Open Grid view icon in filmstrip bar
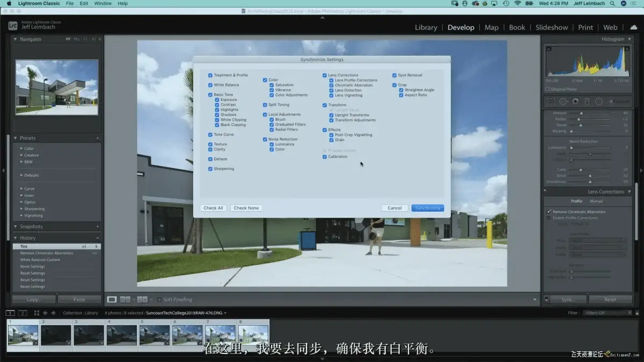This screenshot has width=644, height=362. click(36, 313)
